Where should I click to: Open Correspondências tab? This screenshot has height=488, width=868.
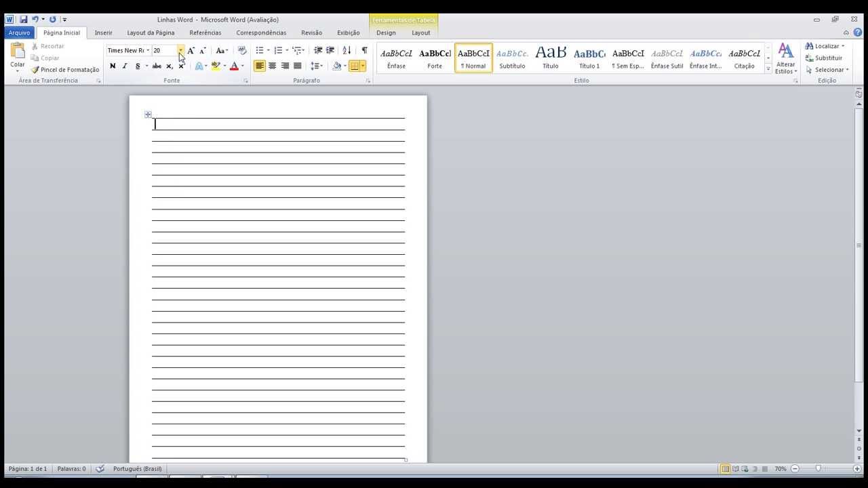click(x=261, y=33)
